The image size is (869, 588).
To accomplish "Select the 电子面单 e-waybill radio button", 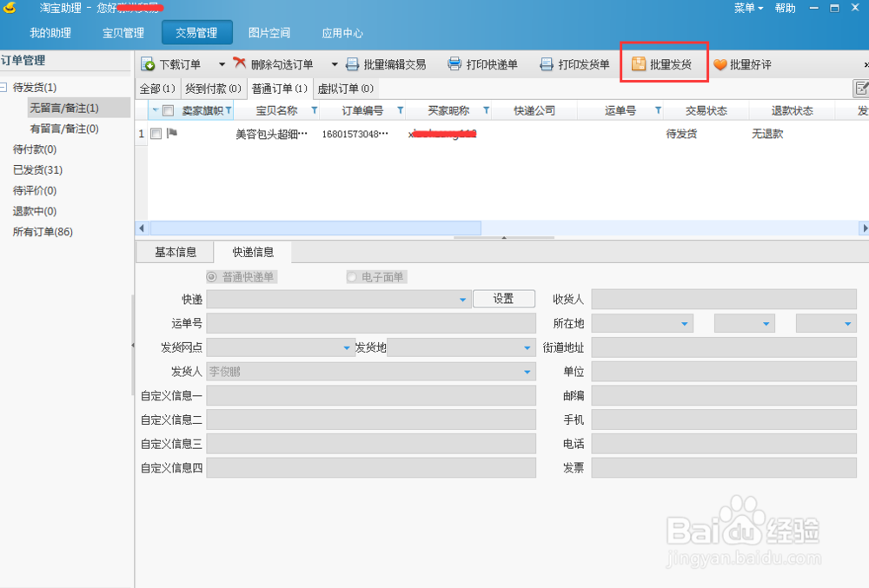I will pyautogui.click(x=351, y=276).
